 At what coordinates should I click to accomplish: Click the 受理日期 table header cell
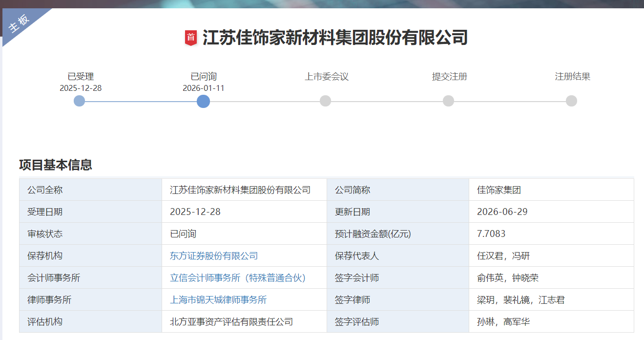pyautogui.click(x=91, y=212)
